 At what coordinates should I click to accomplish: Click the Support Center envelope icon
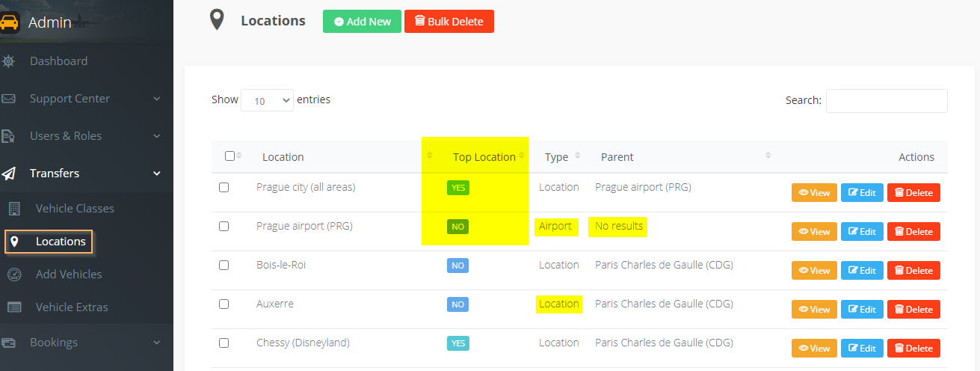click(x=8, y=99)
